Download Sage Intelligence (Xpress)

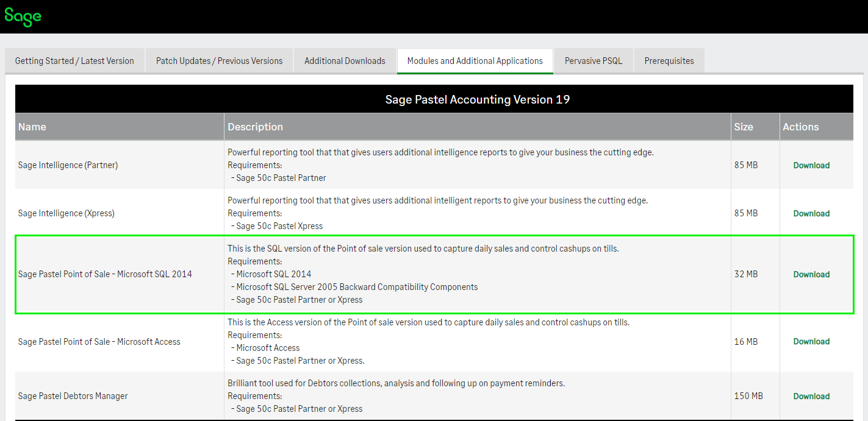point(811,213)
